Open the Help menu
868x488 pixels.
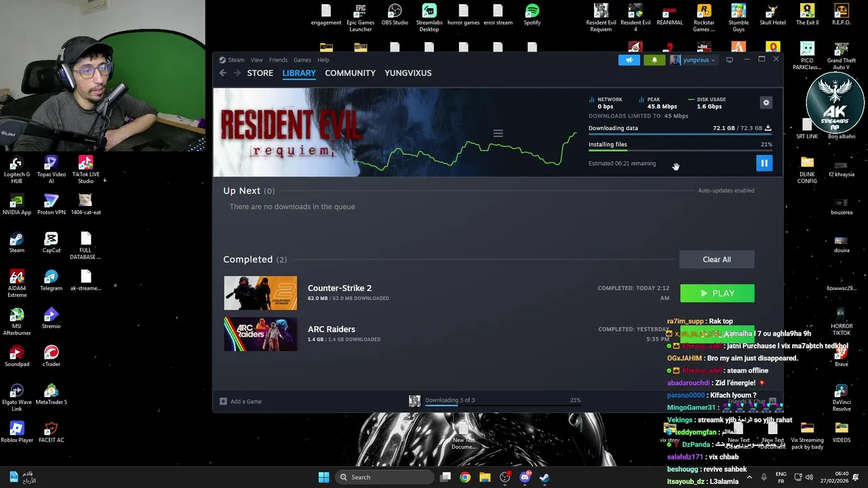click(x=323, y=60)
